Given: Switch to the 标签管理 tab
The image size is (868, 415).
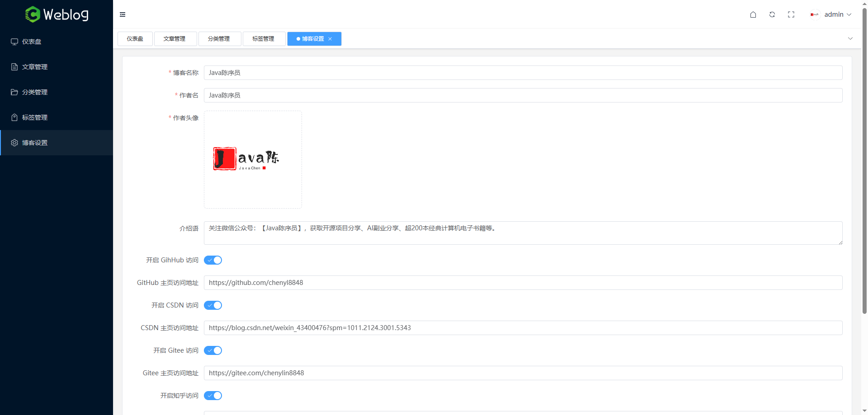Looking at the screenshot, I should point(263,39).
